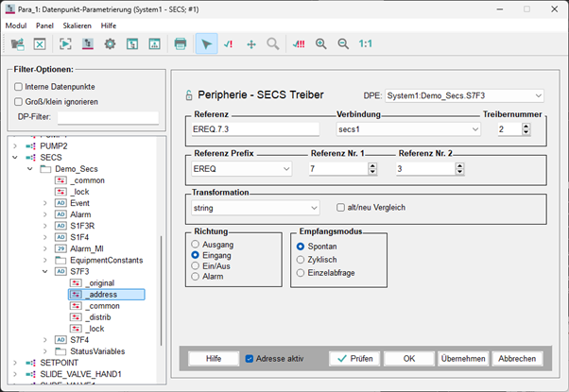Viewport: 569px width, 392px height.
Task: Select the arrow pointer tool
Action: (x=208, y=43)
